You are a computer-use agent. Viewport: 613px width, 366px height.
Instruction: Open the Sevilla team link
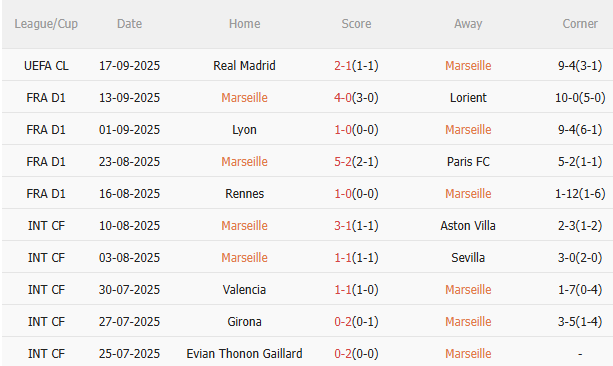point(468,258)
